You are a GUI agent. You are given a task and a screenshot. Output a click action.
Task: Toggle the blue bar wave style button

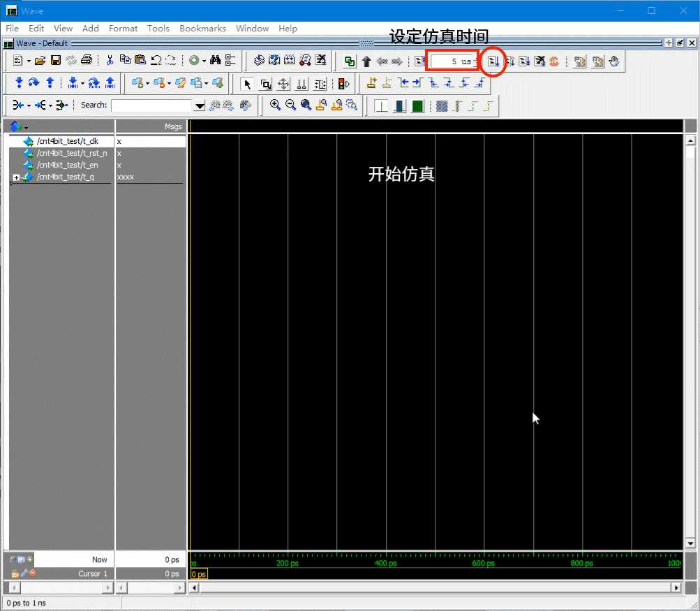pos(400,106)
